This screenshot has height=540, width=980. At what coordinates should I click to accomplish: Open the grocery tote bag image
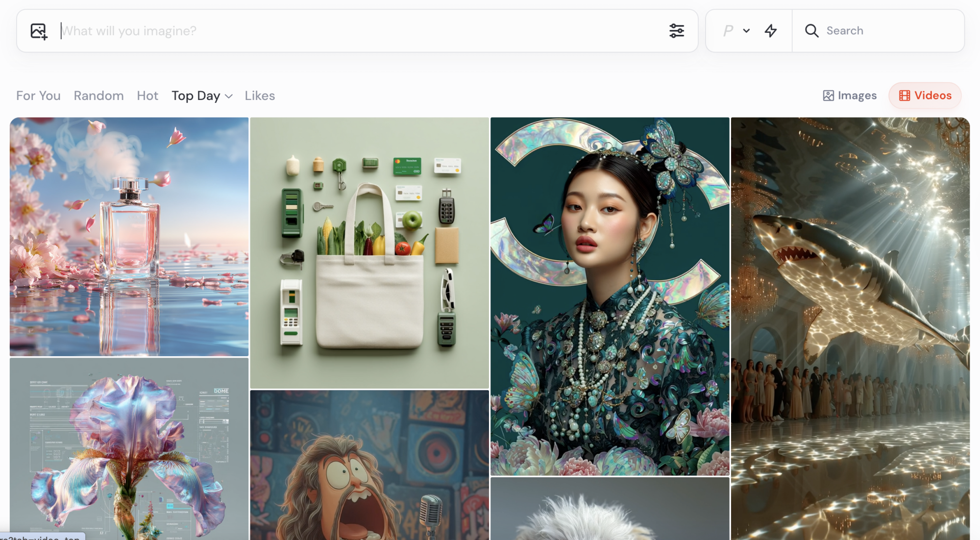tap(369, 253)
